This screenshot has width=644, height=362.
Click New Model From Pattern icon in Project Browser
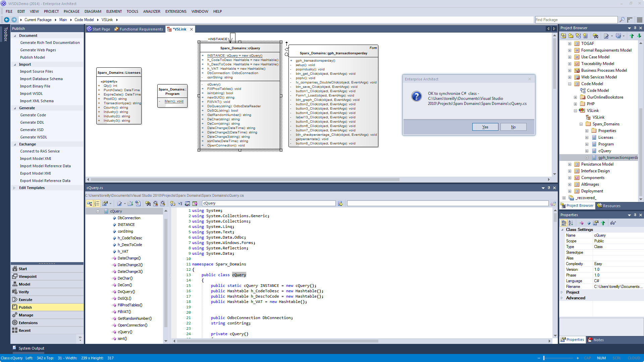tap(563, 36)
